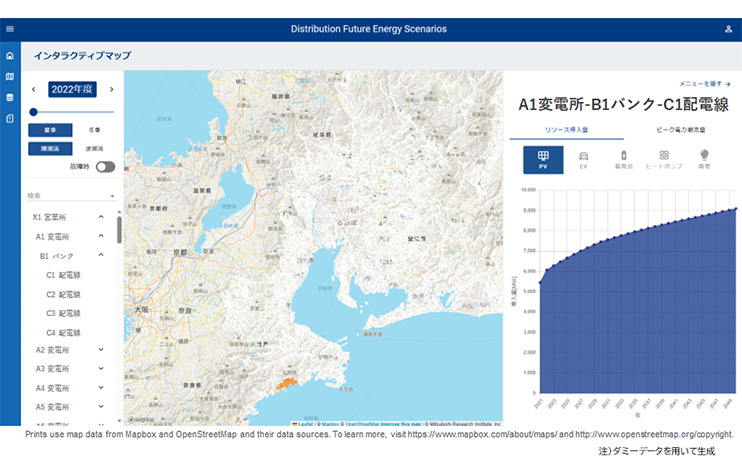This screenshot has height=475, width=742.
Task: Click the tree list scrollbar thumb
Action: click(119, 230)
